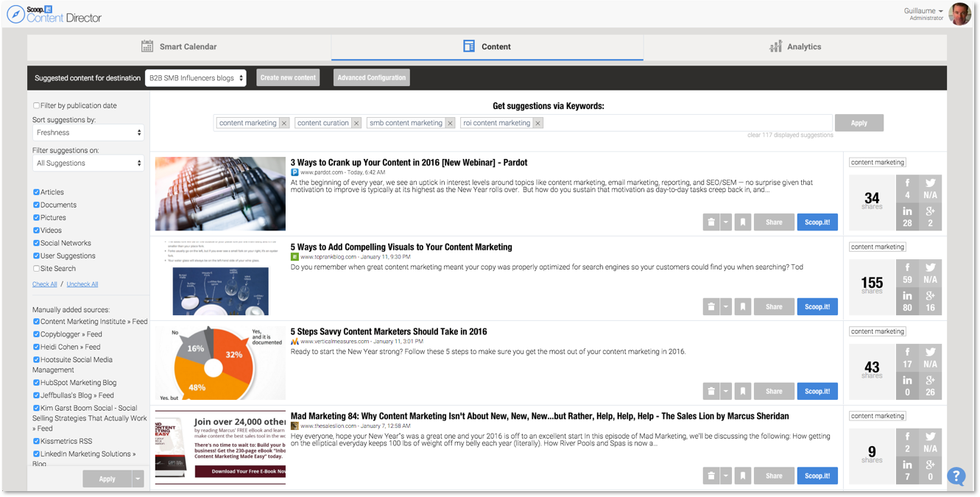Expand the arrow next to trash on the Pardot article

click(x=725, y=222)
